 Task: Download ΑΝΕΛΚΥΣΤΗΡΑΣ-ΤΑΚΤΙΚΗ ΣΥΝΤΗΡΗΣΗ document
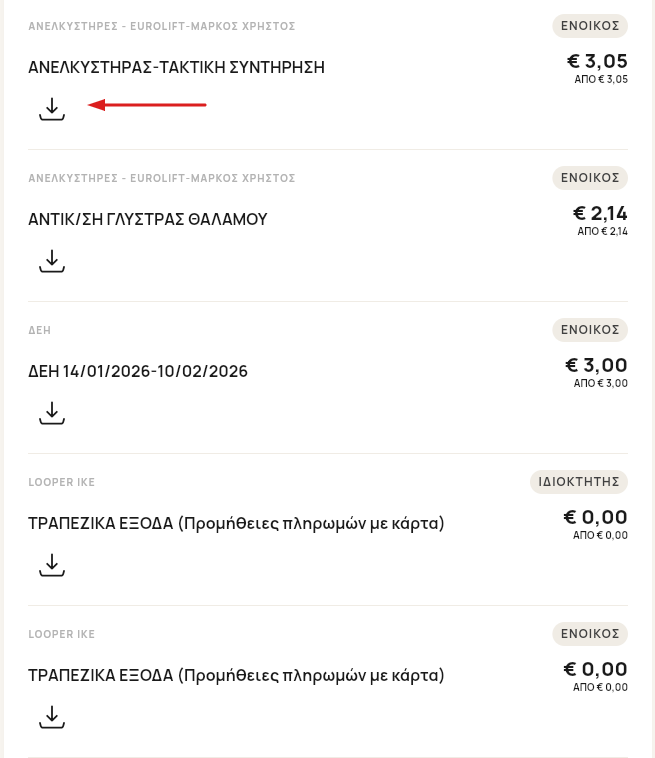pos(52,109)
